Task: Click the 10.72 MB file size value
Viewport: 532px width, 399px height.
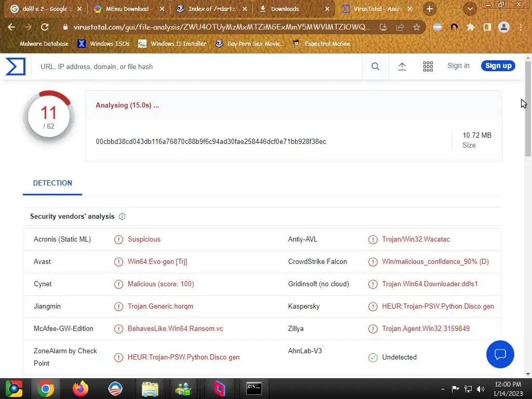Action: 477,135
